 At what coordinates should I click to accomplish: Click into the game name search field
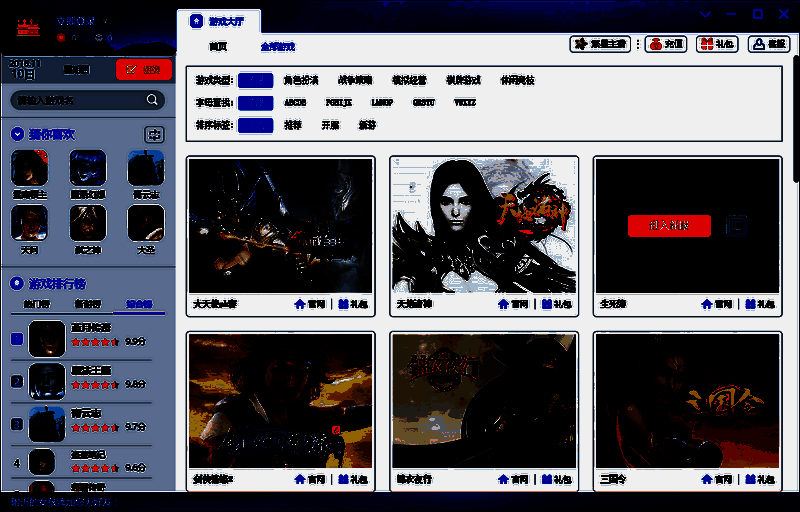[75, 100]
